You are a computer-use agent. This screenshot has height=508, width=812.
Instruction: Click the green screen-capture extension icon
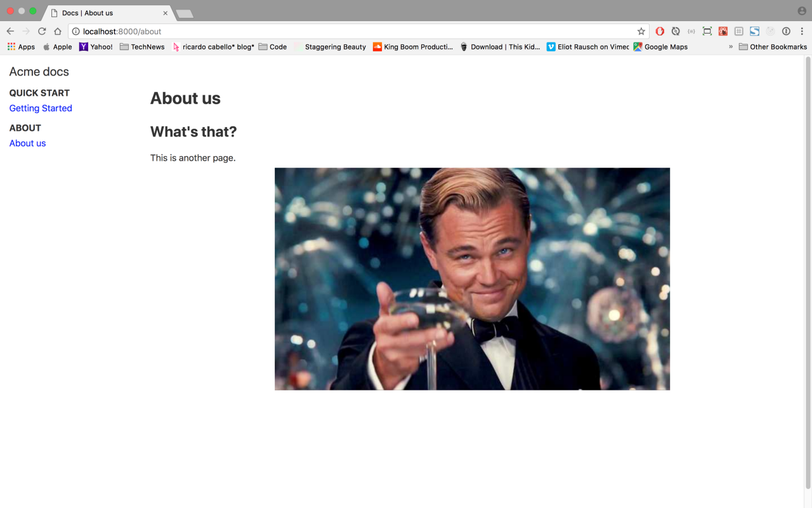tap(707, 30)
